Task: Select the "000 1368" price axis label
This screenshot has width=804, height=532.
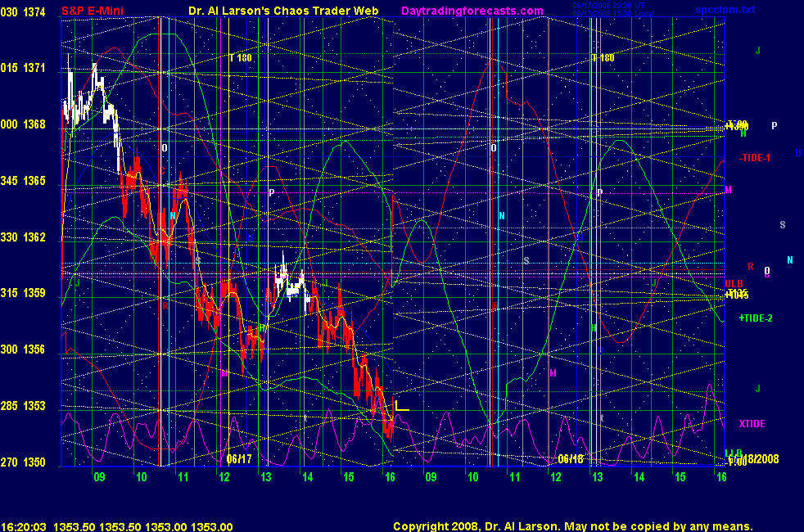Action: tap(23, 124)
